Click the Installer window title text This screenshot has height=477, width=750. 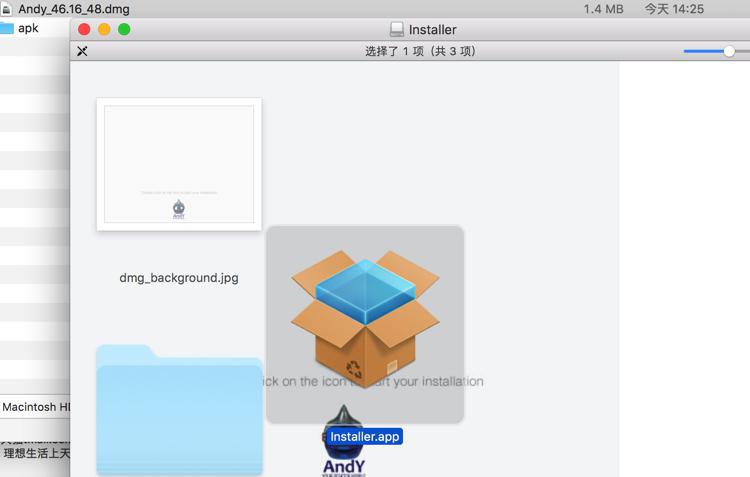point(432,30)
